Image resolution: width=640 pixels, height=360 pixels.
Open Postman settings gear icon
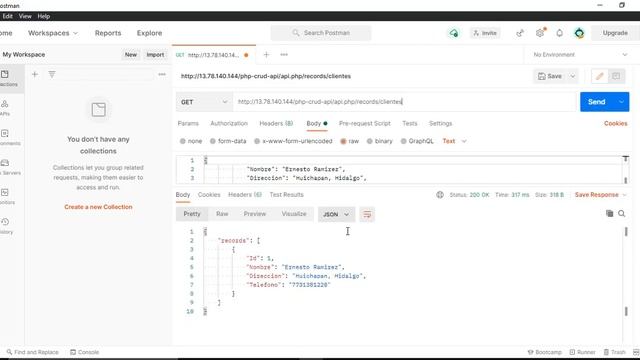540,33
